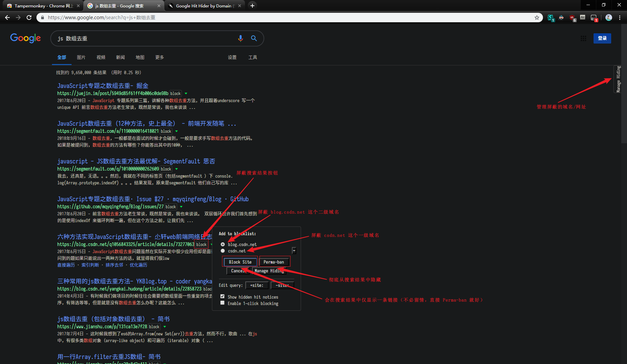Switch to the 全部 results tab
Screen dimensions: 627x364
click(x=62, y=57)
